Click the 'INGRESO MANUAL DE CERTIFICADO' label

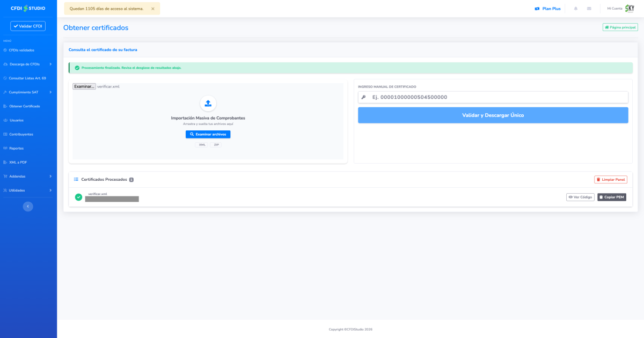[x=387, y=86]
